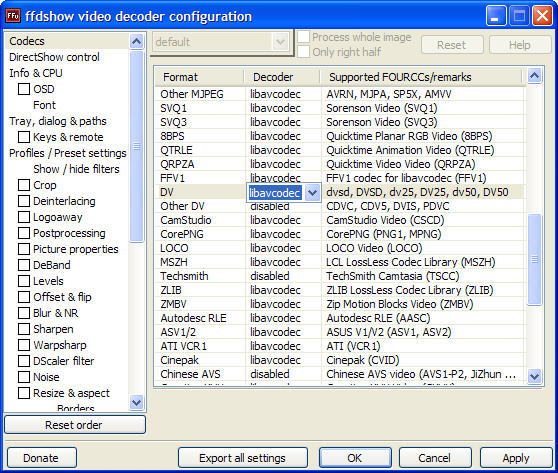
Task: Toggle the Noise checkbox
Action: click(24, 377)
